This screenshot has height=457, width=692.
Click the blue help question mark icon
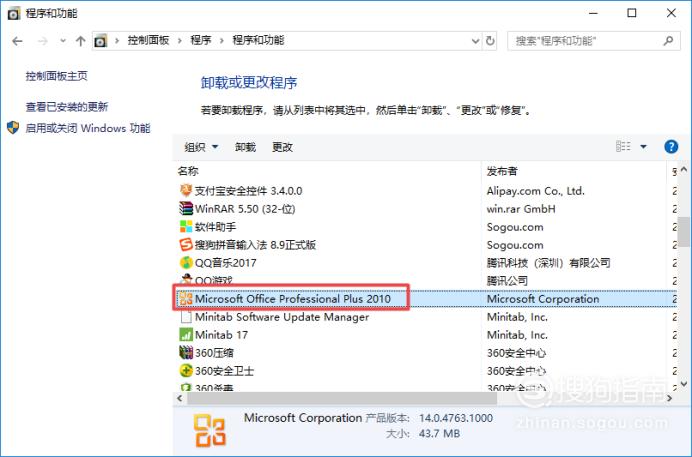pyautogui.click(x=671, y=147)
